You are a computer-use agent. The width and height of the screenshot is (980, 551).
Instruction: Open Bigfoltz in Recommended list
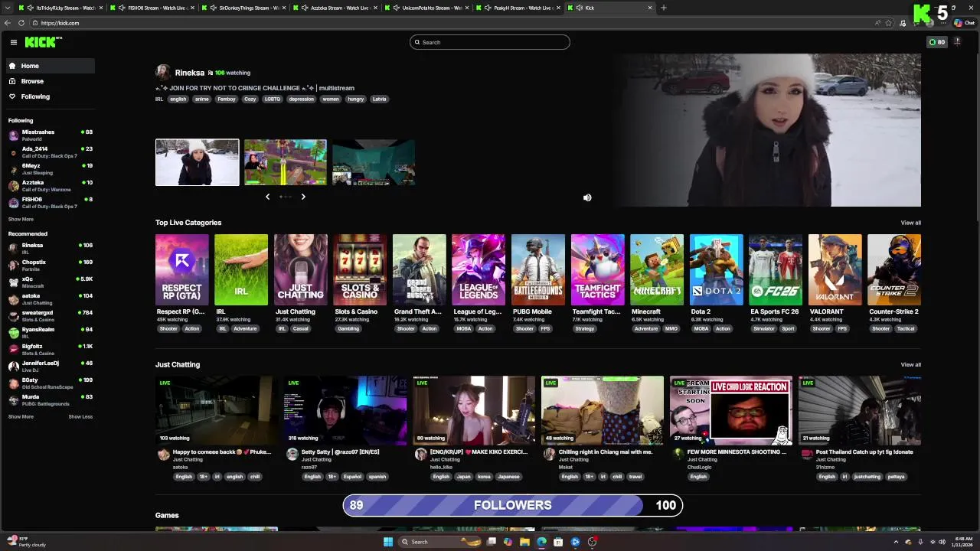(x=51, y=350)
